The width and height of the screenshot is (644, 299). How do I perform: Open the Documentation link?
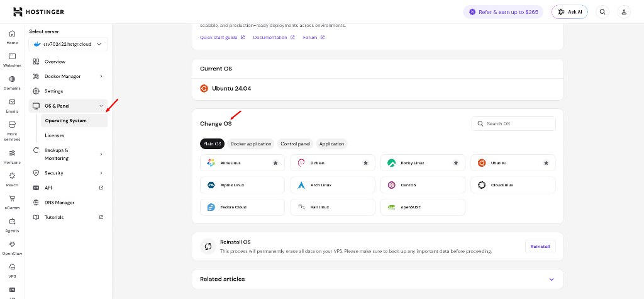click(x=274, y=37)
